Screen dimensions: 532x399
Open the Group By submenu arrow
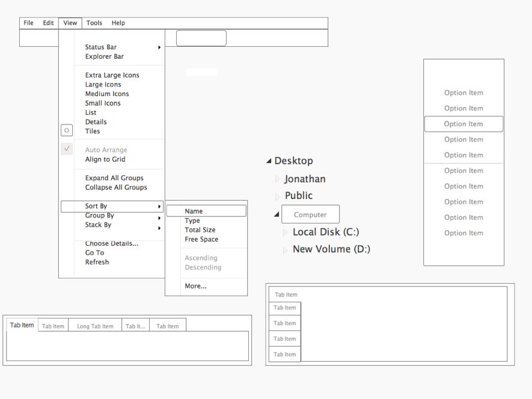click(159, 218)
